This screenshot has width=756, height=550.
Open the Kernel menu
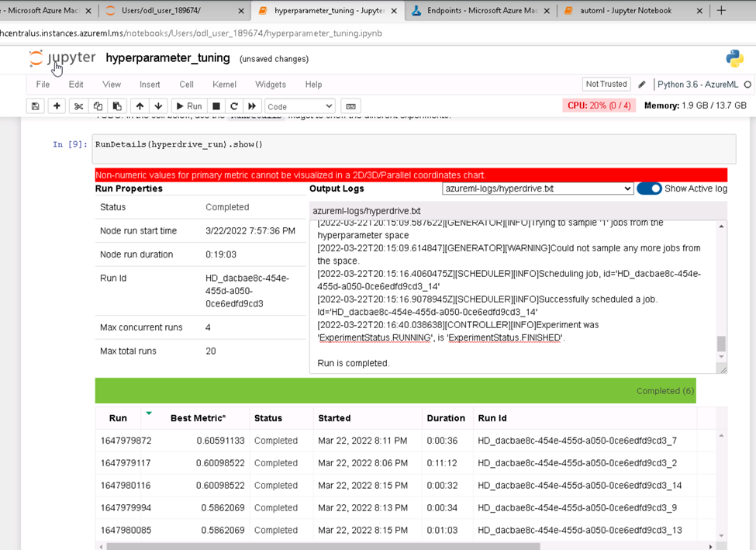click(224, 85)
